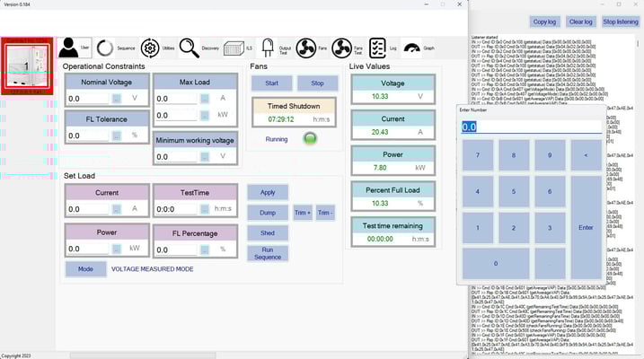Image resolution: width=644 pixels, height=359 pixels.
Task: Start the fans
Action: [271, 83]
